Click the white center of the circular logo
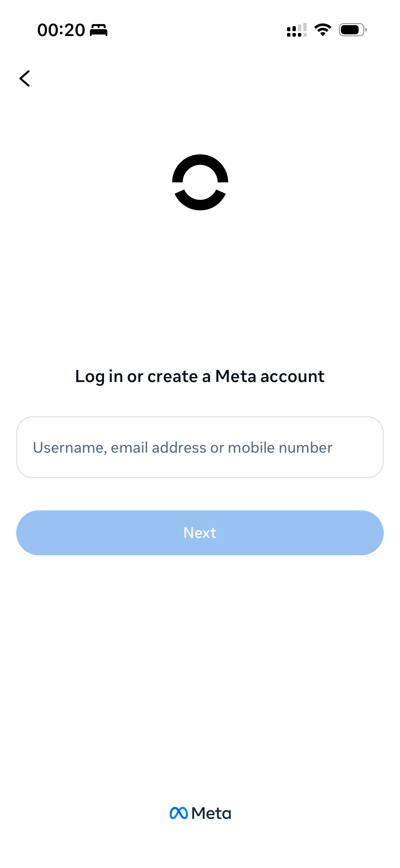The image size is (400, 868). [x=200, y=182]
